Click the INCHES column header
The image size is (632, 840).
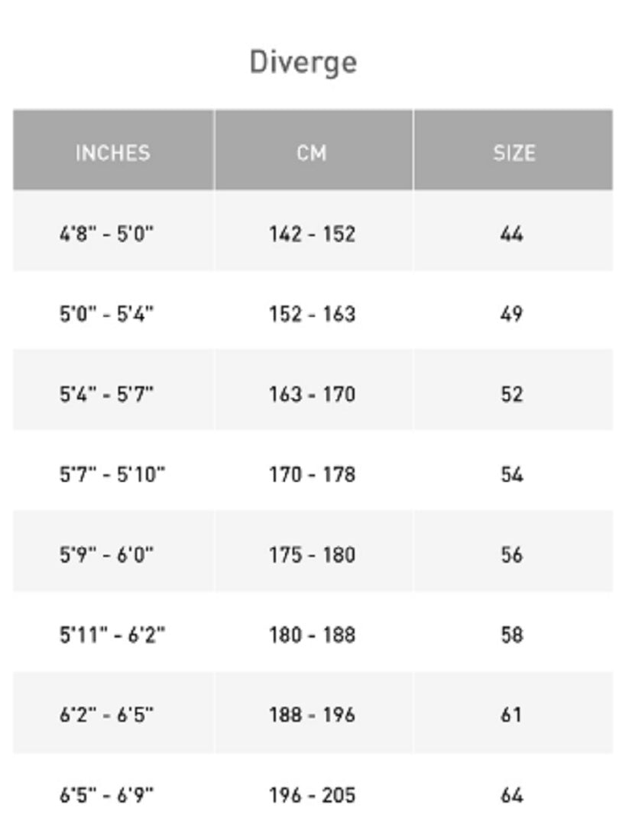(113, 153)
